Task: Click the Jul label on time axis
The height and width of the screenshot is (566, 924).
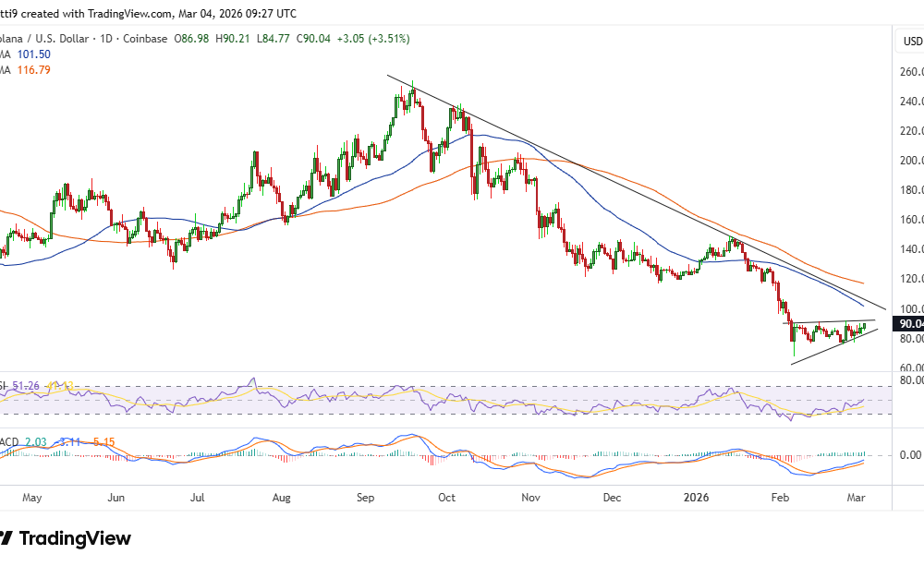Action: (198, 498)
